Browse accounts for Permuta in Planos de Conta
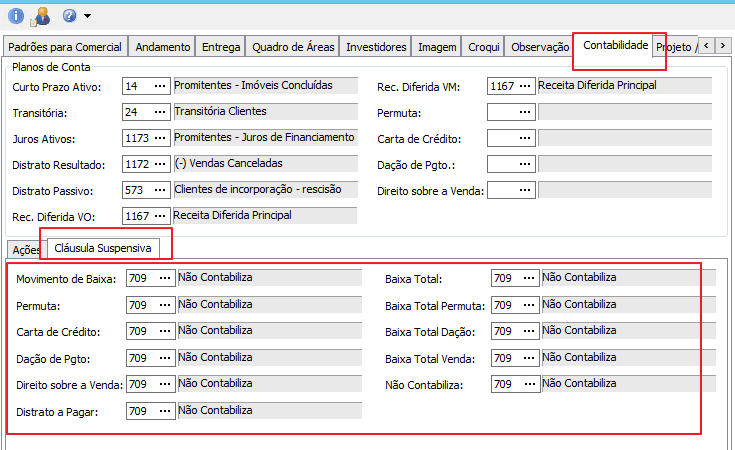This screenshot has height=450, width=735. click(526, 113)
